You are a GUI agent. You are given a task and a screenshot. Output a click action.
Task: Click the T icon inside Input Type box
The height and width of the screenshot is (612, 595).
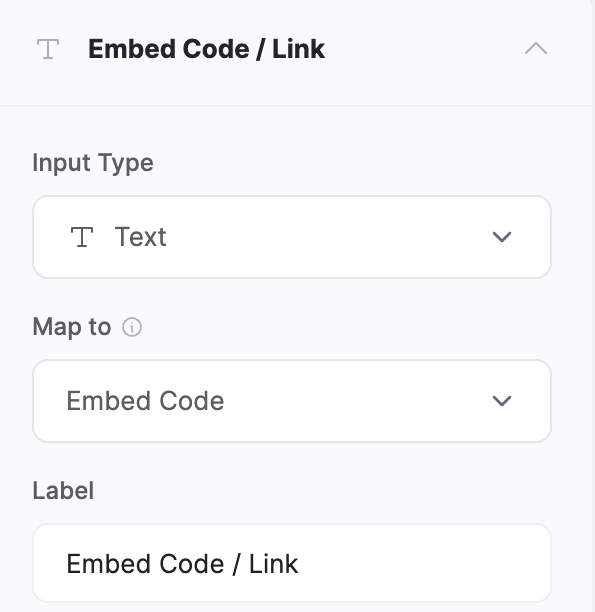82,237
